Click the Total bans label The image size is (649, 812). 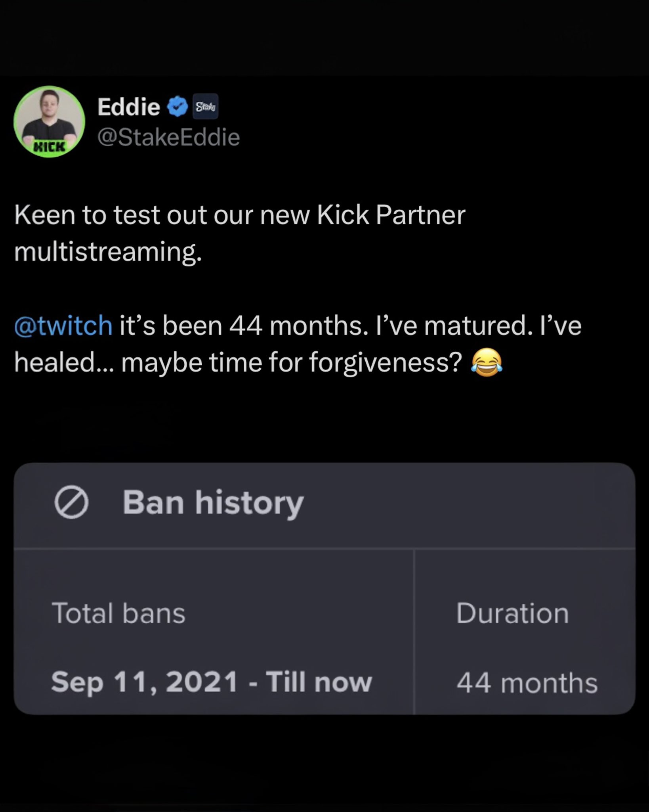point(118,613)
